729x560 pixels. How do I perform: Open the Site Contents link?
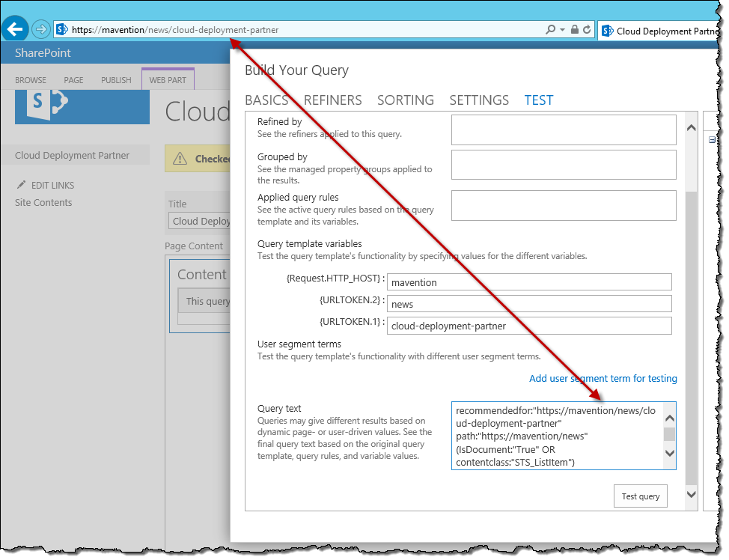tap(43, 202)
